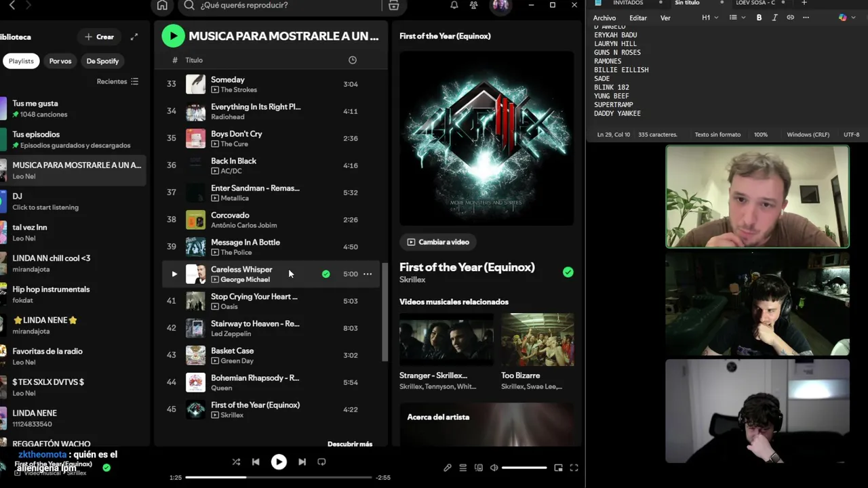This screenshot has width=868, height=488.
Task: Open more options for Careless Whisper
Action: (x=368, y=274)
